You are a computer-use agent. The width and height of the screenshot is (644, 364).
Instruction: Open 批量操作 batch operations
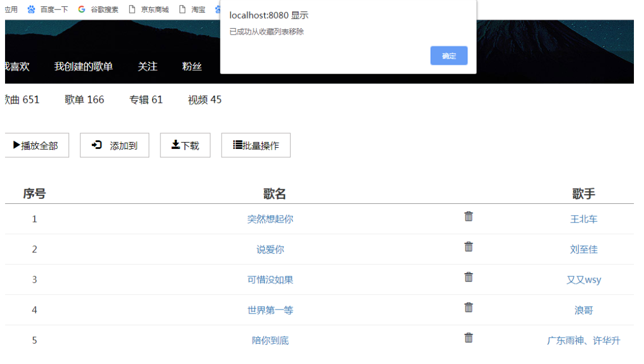click(x=256, y=145)
